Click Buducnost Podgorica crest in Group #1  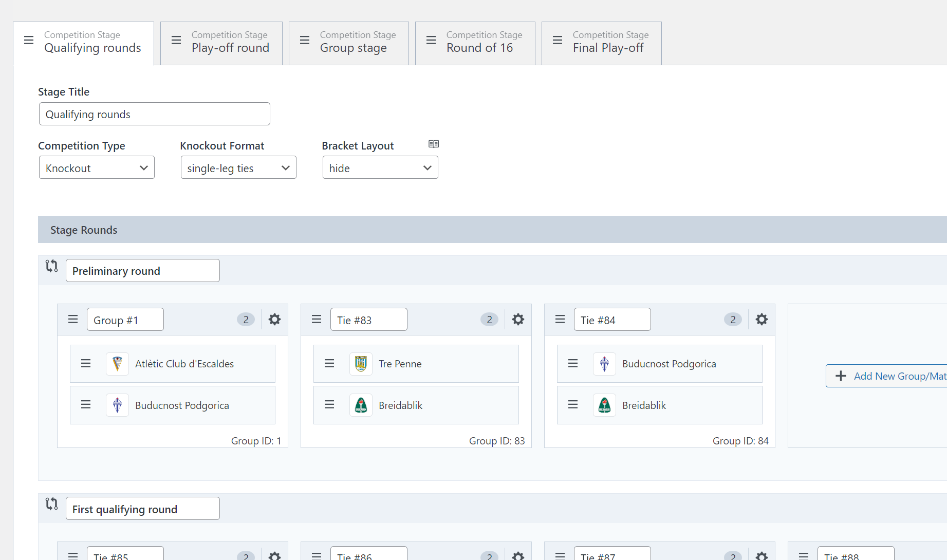117,405
